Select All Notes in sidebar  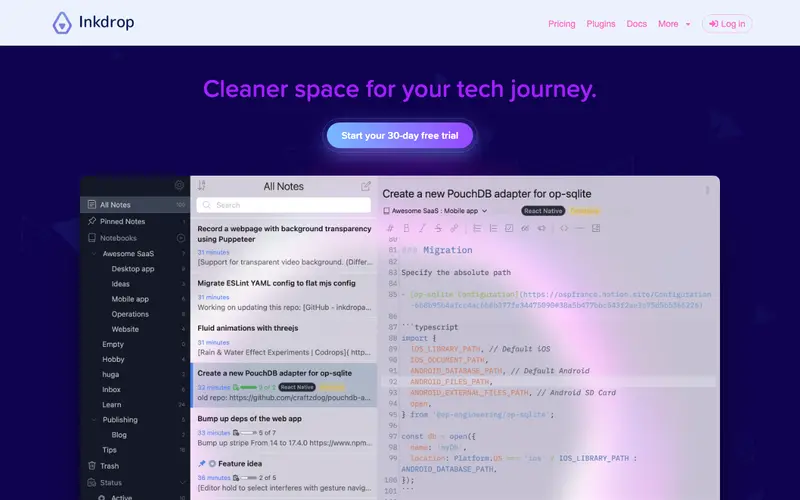(135, 205)
